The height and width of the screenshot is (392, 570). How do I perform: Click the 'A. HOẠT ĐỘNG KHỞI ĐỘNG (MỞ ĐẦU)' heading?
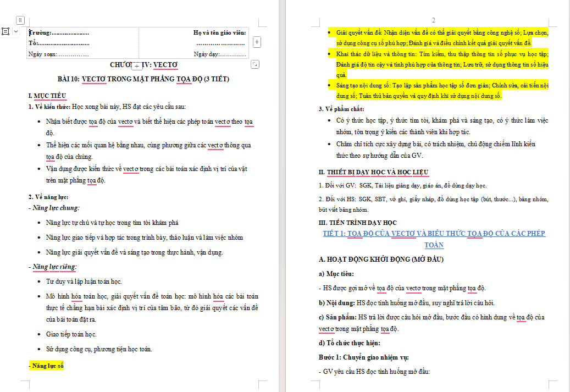click(381, 260)
